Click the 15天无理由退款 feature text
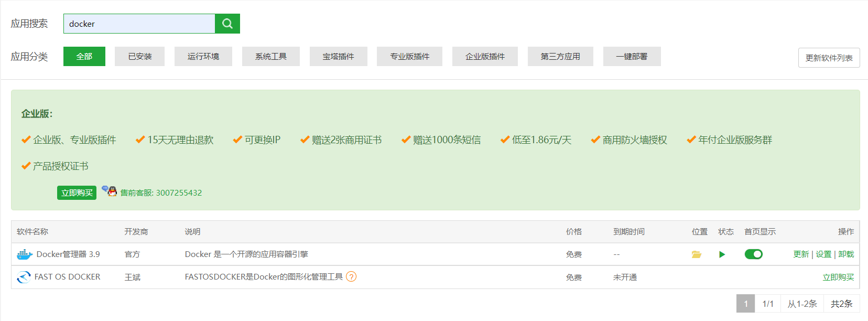 tap(180, 140)
